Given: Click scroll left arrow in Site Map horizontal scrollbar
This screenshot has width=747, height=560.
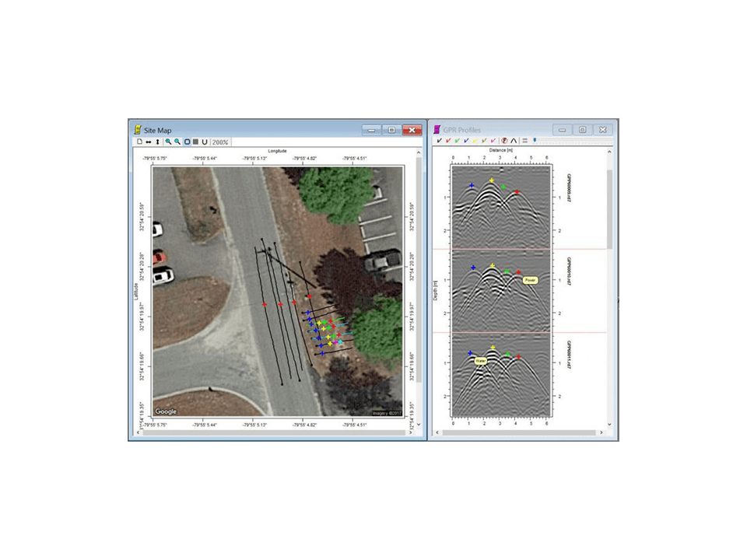Looking at the screenshot, I should (x=139, y=432).
